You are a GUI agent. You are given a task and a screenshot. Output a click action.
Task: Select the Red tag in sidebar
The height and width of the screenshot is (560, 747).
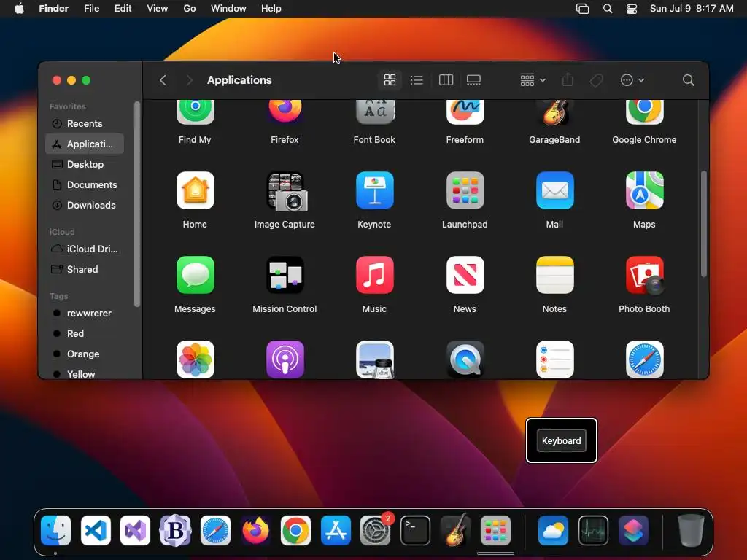click(85, 334)
